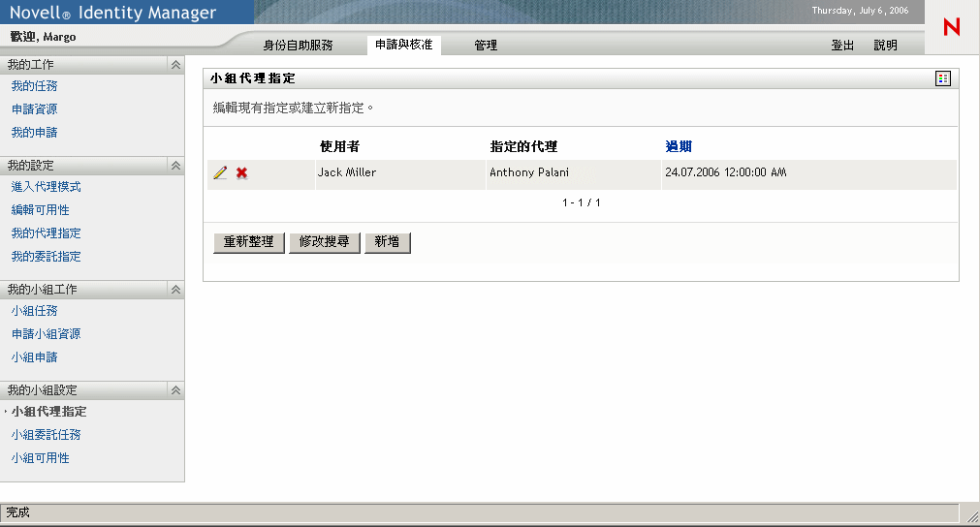Screen dimensions: 980x527
Task: Click the 新增 button
Action: pos(388,242)
